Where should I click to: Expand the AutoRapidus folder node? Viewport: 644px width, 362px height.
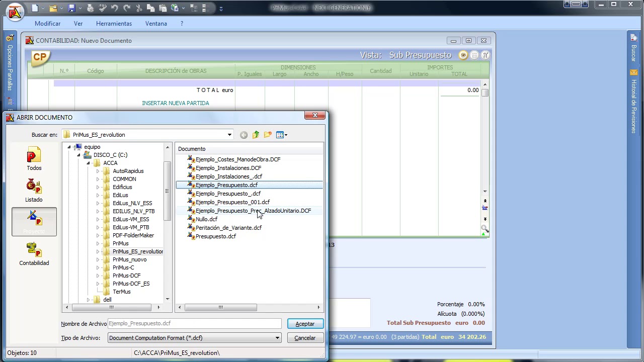(98, 171)
